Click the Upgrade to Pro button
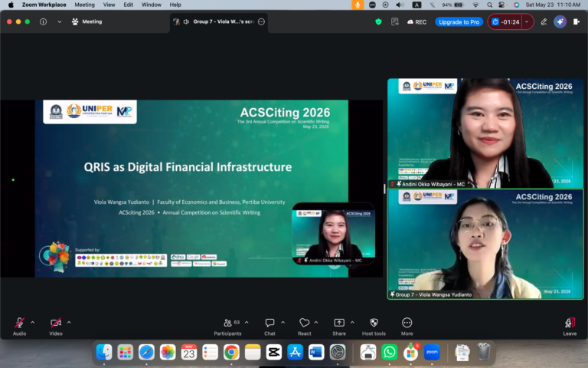588x368 pixels. (459, 21)
